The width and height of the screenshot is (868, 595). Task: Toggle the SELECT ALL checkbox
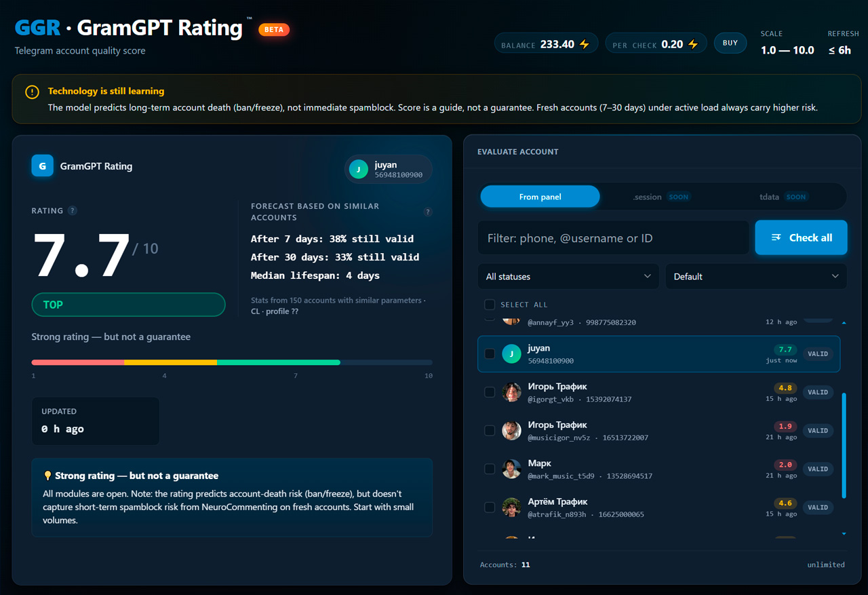coord(490,305)
